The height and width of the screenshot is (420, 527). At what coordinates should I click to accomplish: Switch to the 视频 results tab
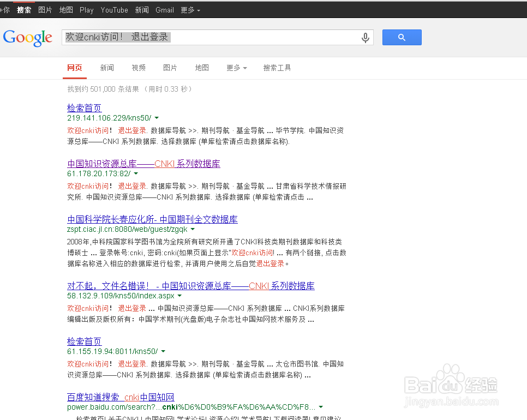click(x=139, y=68)
